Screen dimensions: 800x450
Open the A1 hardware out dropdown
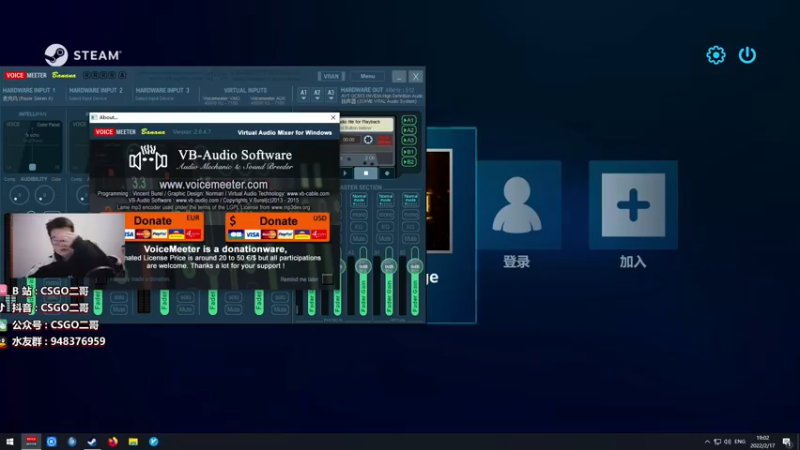(x=303, y=94)
